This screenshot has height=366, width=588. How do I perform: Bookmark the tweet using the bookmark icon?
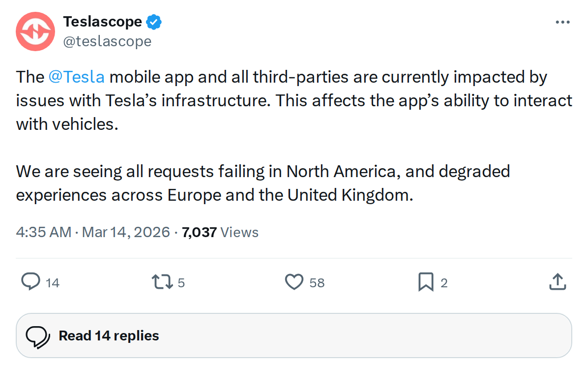426,282
